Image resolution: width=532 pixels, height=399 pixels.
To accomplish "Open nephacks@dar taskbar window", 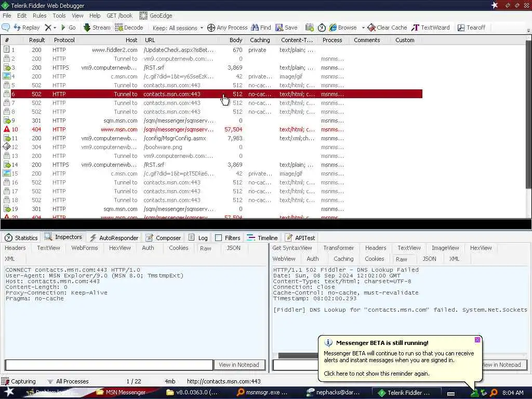I will (333, 393).
